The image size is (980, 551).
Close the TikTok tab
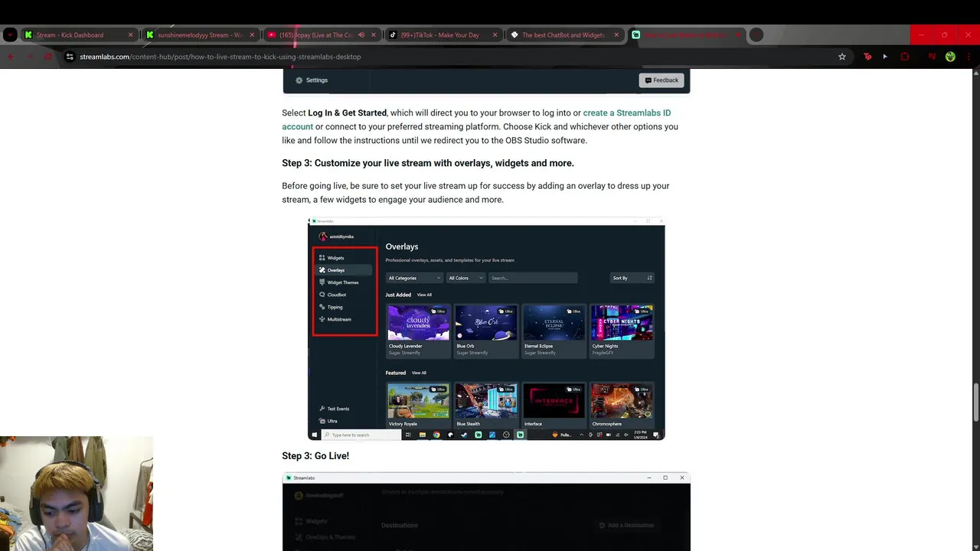coord(495,34)
